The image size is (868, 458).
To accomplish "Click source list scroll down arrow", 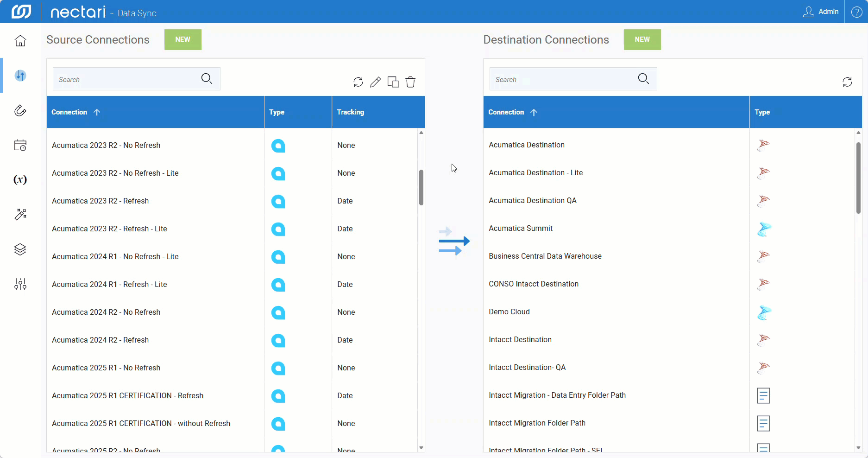I will [x=421, y=448].
